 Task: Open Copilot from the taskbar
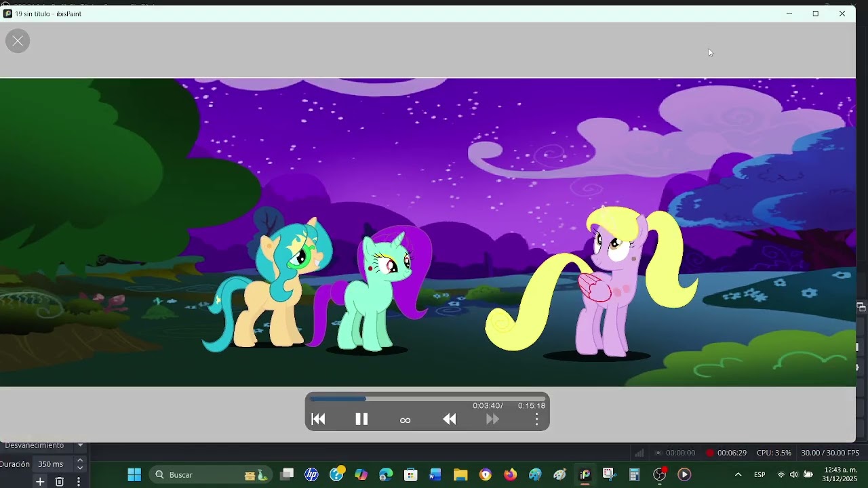tap(361, 474)
